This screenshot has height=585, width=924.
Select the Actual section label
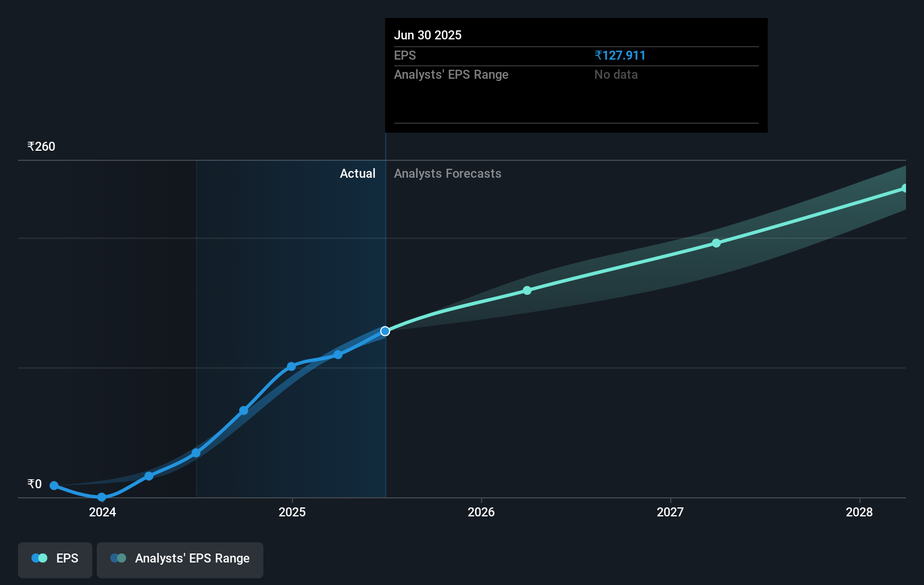click(358, 173)
